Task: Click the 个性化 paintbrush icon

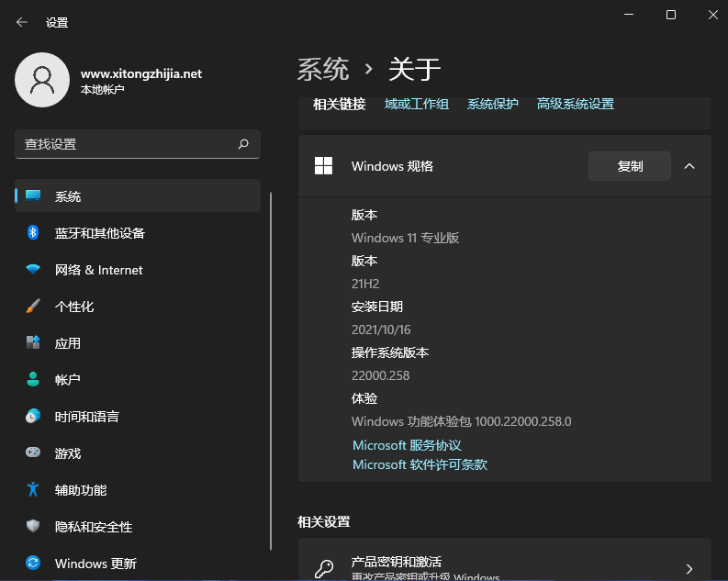Action: click(x=33, y=306)
